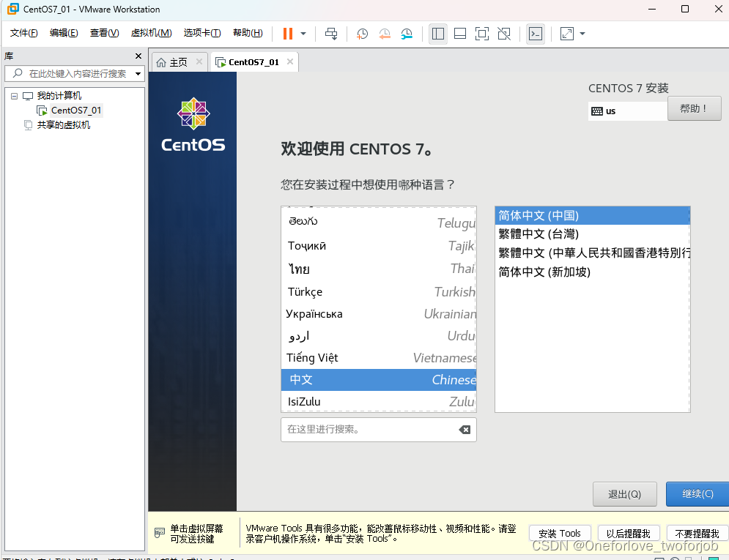Select IsiZulu in the language list

point(379,401)
